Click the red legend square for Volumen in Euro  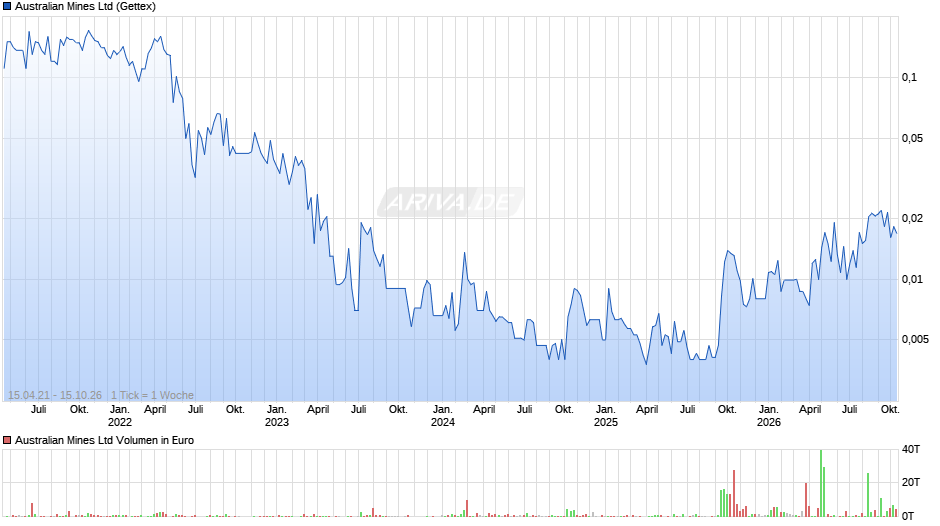[x=7, y=440]
